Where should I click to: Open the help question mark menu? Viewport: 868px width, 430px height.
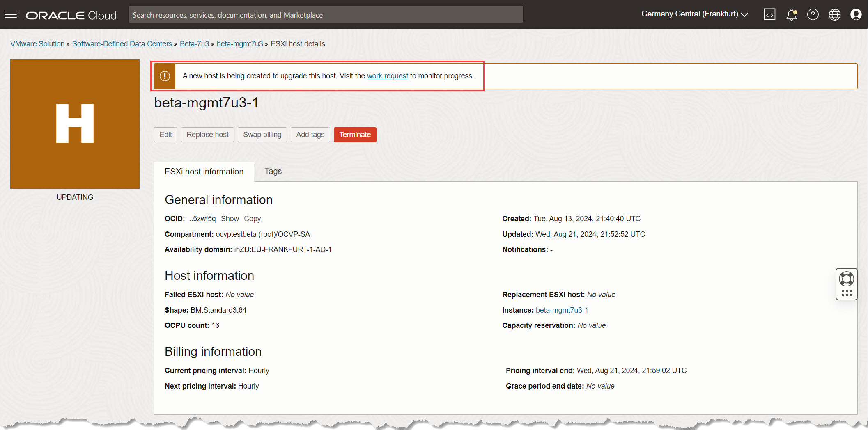coord(813,15)
